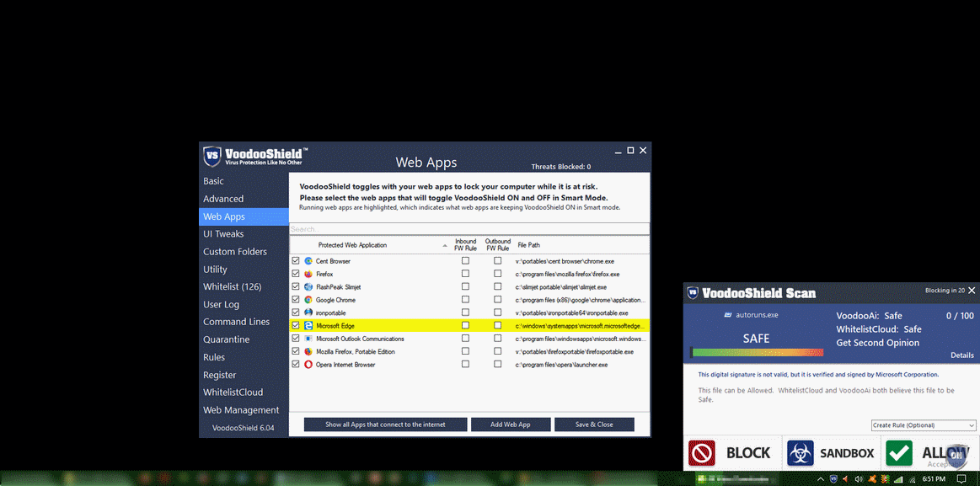Open the Create Rule (Optional) dropdown
Screen dimensions: 980x486
click(x=924, y=425)
